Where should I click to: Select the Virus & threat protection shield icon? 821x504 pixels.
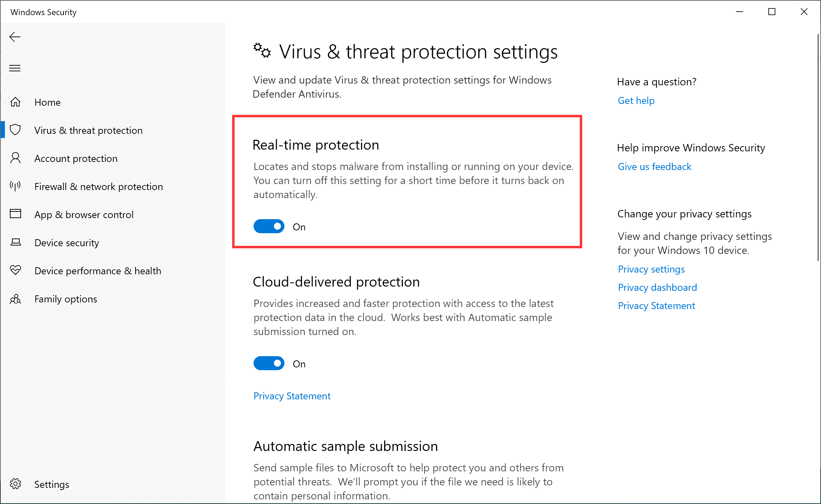[x=15, y=130]
